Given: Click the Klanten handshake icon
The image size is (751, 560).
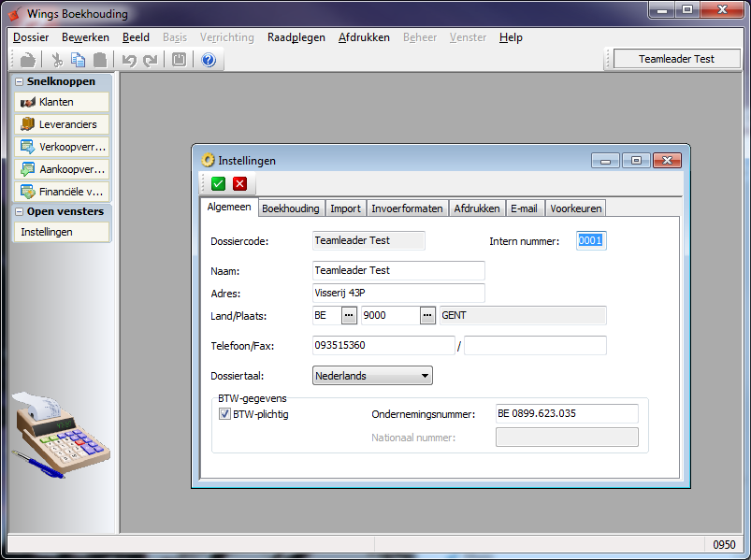Looking at the screenshot, I should pyautogui.click(x=28, y=102).
